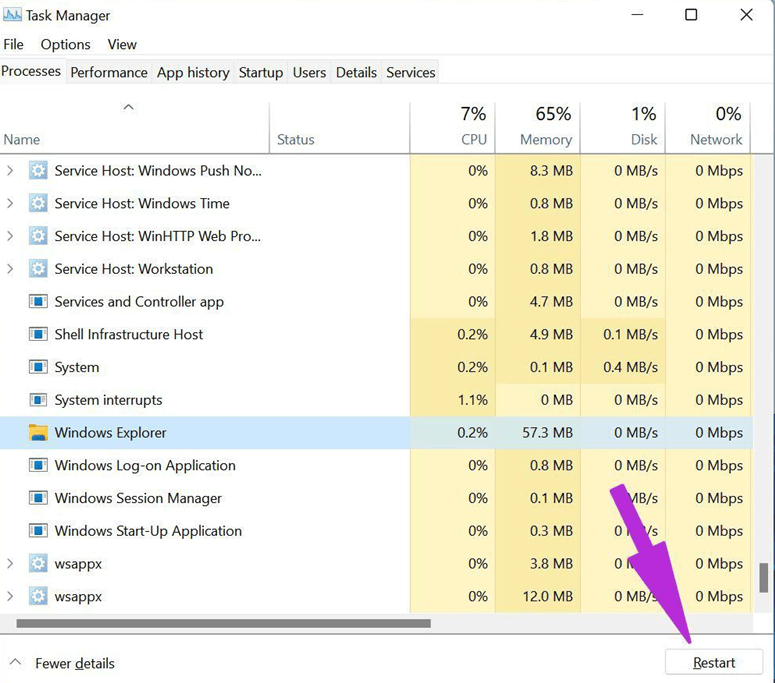The height and width of the screenshot is (683, 775).
Task: Select the Windows Start-Up Application row
Action: pos(376,531)
